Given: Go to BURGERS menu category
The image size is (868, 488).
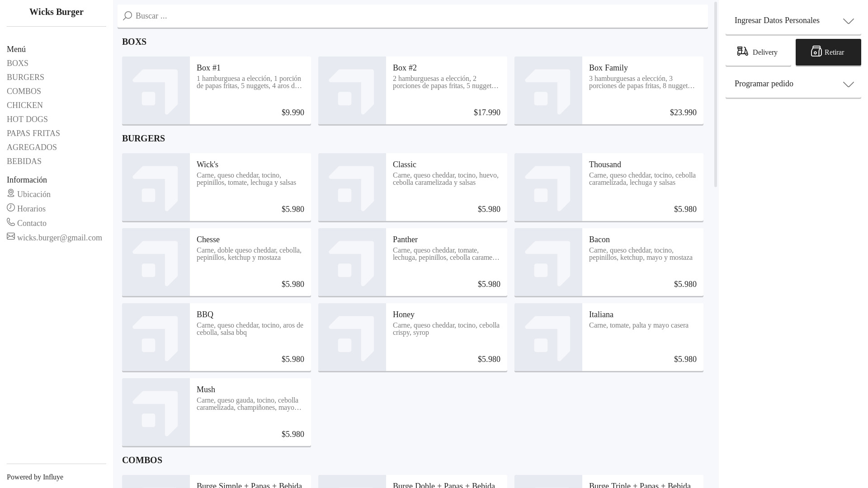Looking at the screenshot, I should pos(25,77).
